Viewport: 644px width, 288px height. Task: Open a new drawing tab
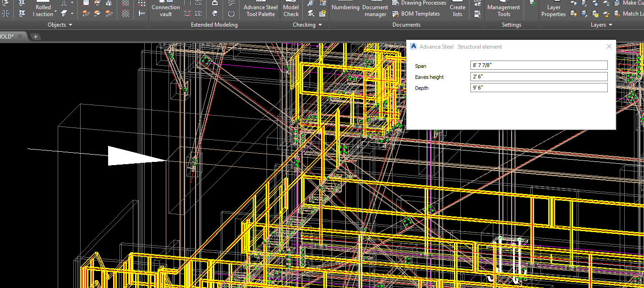coord(36,36)
